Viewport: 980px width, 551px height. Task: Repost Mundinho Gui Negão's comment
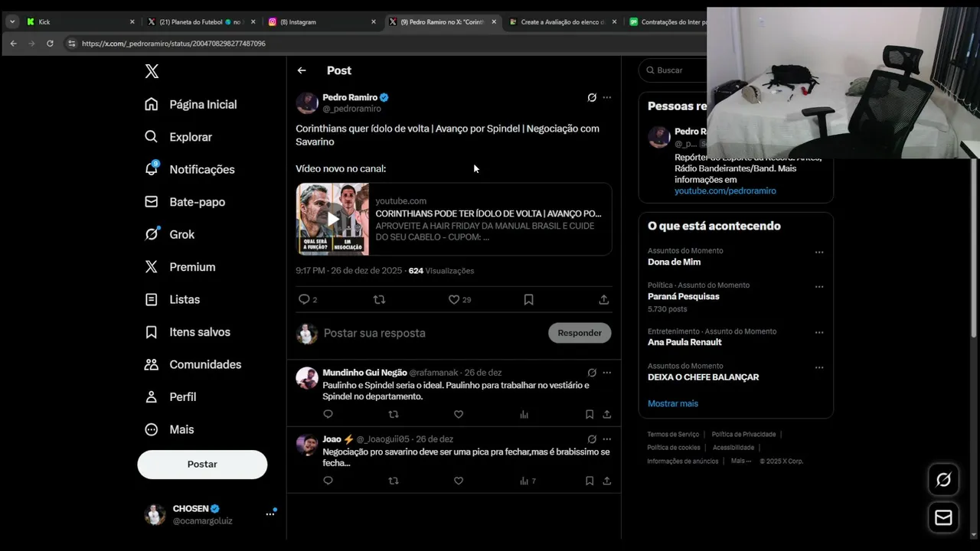click(394, 414)
